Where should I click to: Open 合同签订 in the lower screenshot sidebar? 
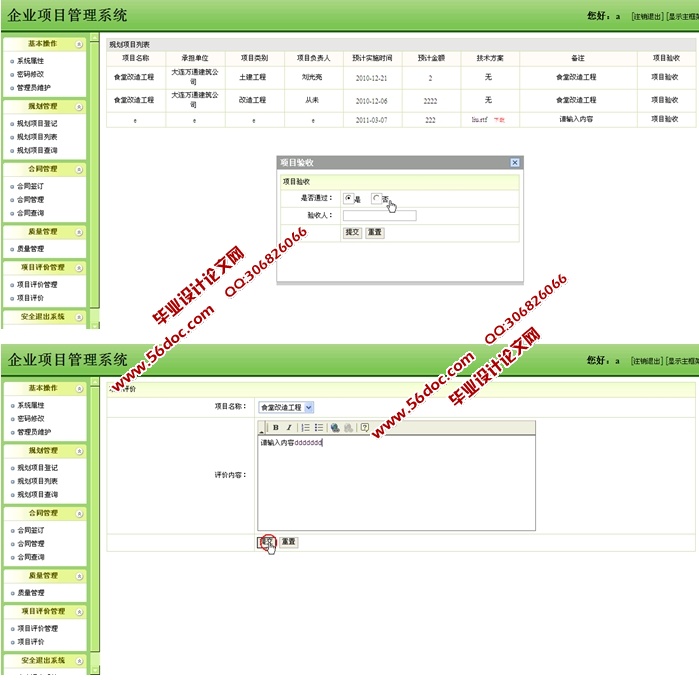pos(31,530)
